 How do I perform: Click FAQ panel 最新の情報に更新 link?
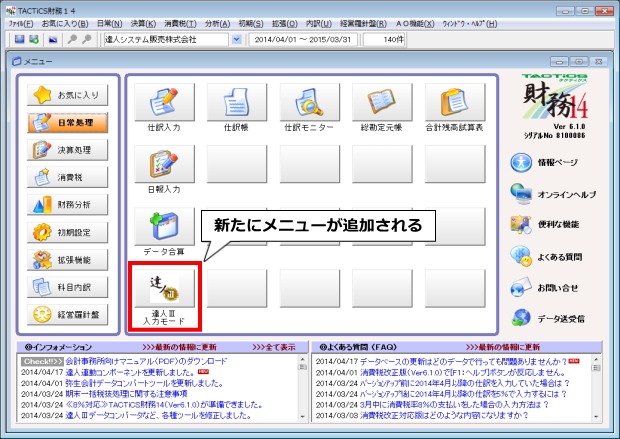[x=503, y=347]
